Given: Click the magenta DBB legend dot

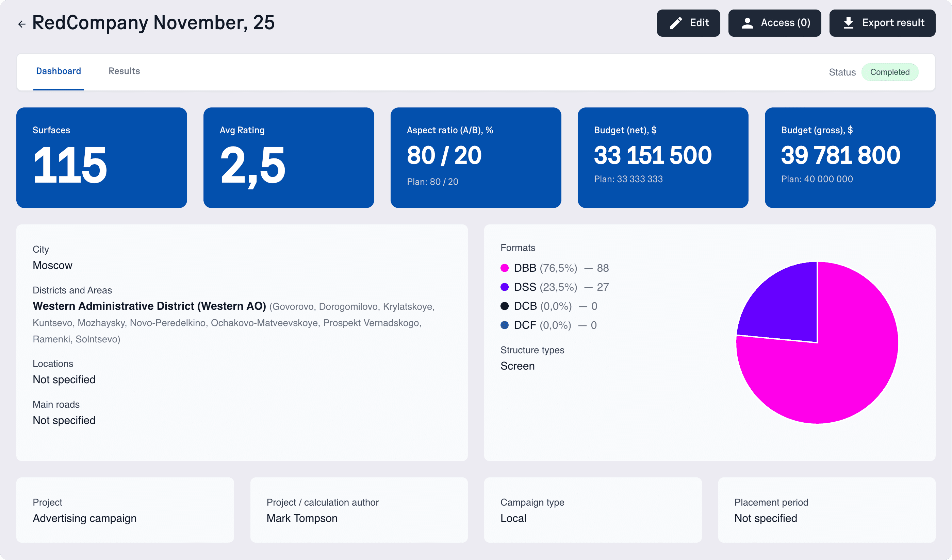Looking at the screenshot, I should [x=504, y=268].
